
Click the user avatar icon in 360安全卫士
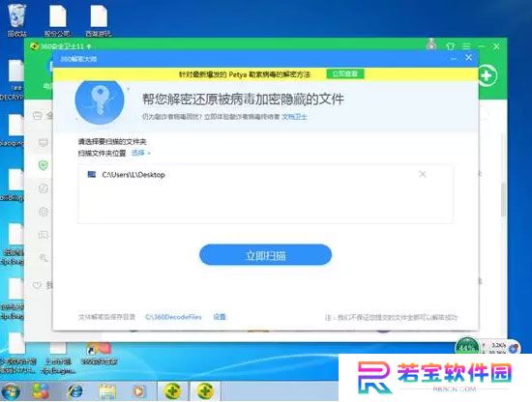[x=431, y=44]
